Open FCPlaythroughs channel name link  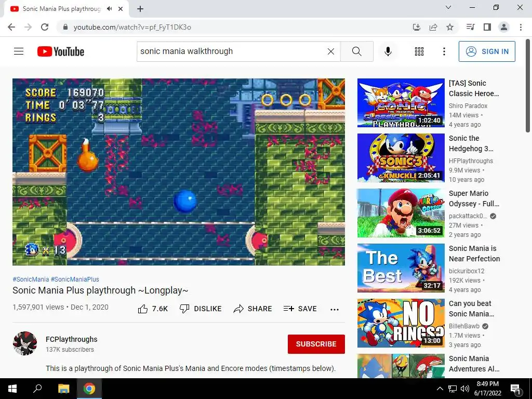(x=72, y=339)
